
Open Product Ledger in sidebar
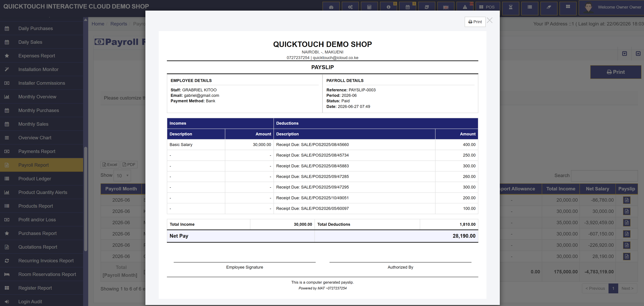[41, 179]
